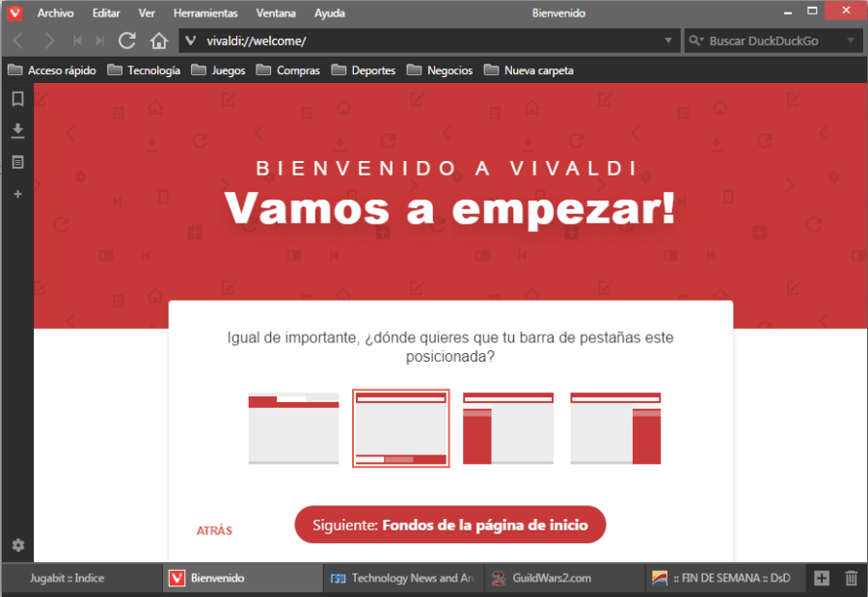
Task: Open the Downloads panel
Action: point(17,131)
